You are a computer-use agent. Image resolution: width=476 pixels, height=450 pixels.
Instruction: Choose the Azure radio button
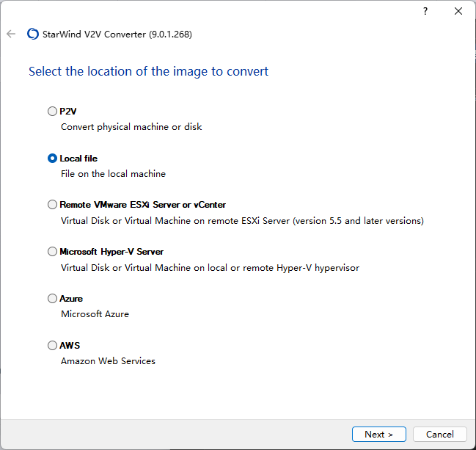click(52, 298)
